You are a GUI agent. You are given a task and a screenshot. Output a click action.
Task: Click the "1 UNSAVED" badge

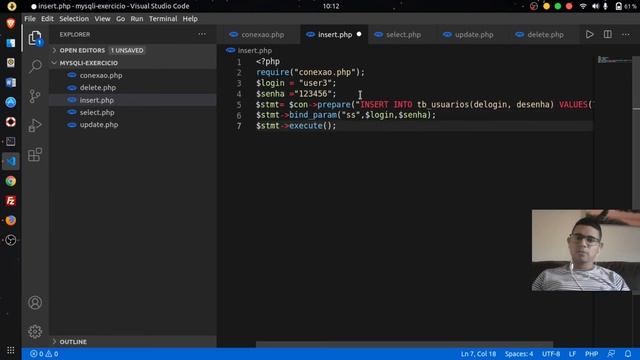(127, 50)
